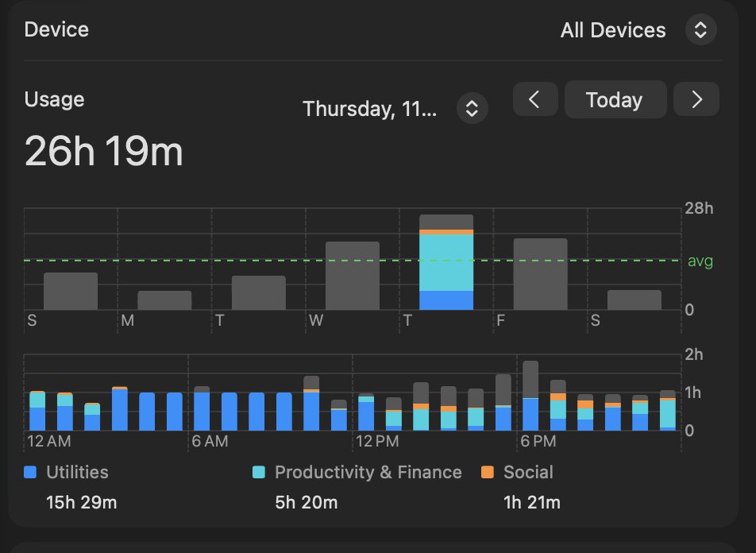Click the 26h 19m total usage

point(104,151)
